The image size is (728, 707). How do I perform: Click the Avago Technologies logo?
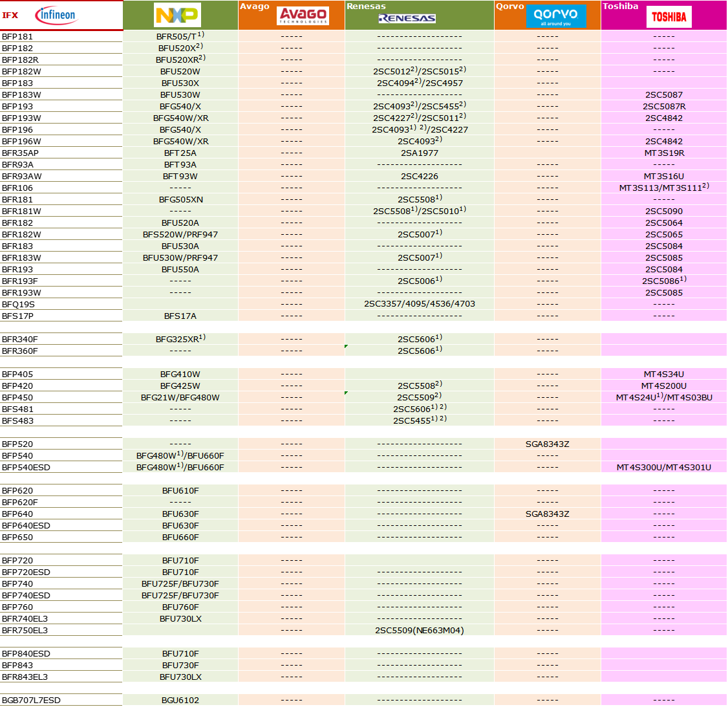[303, 16]
